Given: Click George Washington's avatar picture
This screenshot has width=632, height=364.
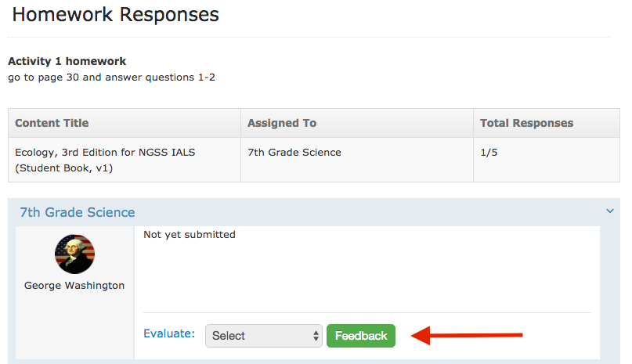Looking at the screenshot, I should pyautogui.click(x=74, y=254).
